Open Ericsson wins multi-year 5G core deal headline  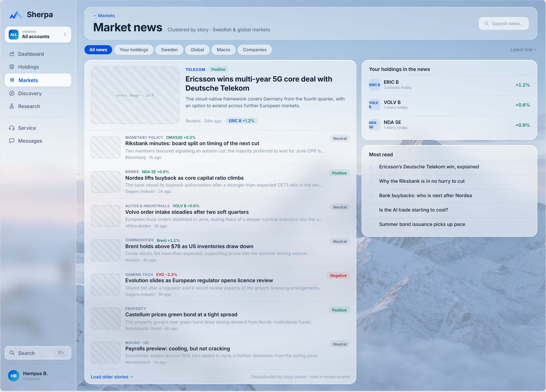click(x=259, y=84)
